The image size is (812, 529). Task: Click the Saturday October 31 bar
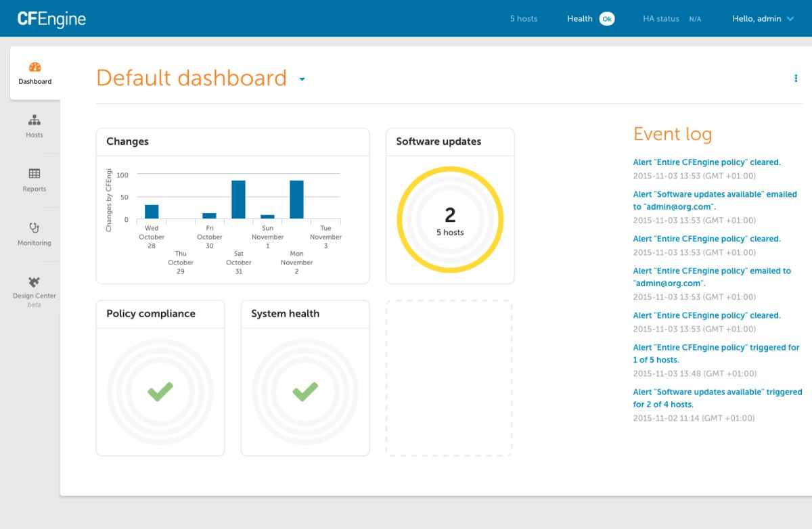coord(238,200)
